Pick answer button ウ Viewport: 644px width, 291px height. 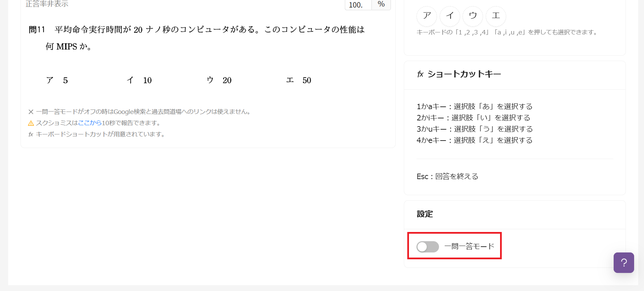tap(473, 16)
